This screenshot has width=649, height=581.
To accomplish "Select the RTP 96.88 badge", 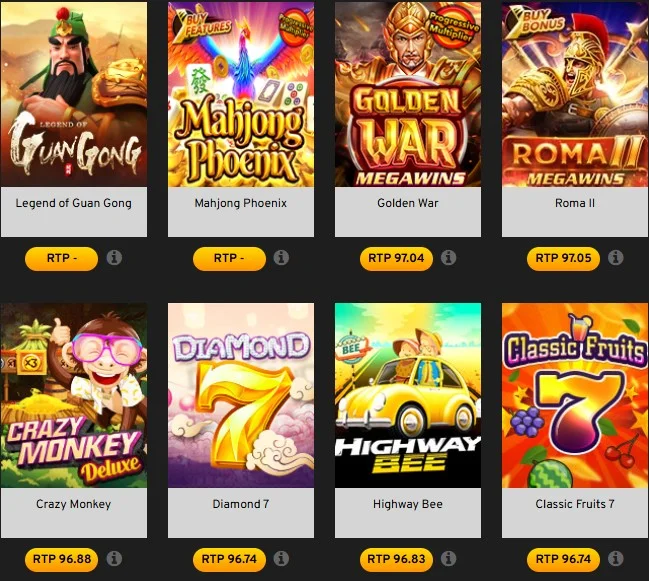I will [62, 559].
